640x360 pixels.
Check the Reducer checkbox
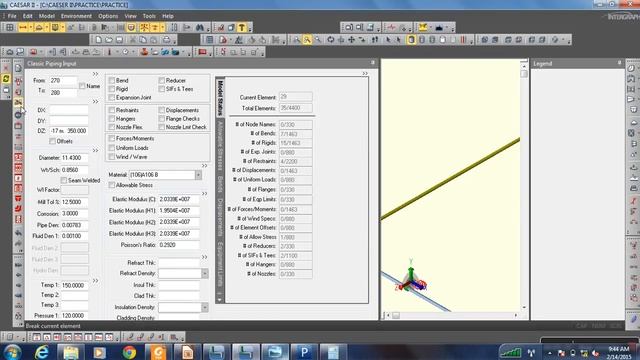tap(162, 80)
